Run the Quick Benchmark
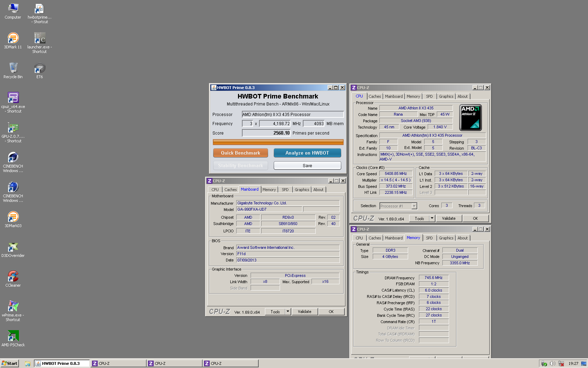Image resolution: width=588 pixels, height=368 pixels. coord(240,153)
